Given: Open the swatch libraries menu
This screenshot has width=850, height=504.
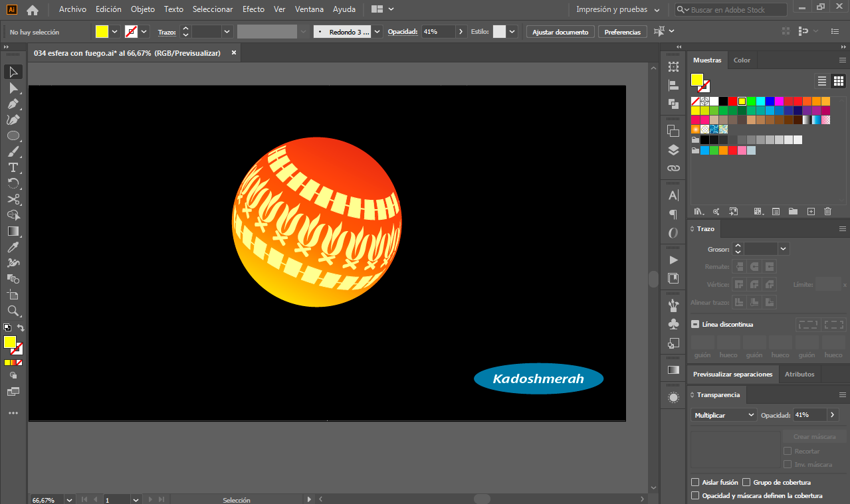Looking at the screenshot, I should point(698,211).
